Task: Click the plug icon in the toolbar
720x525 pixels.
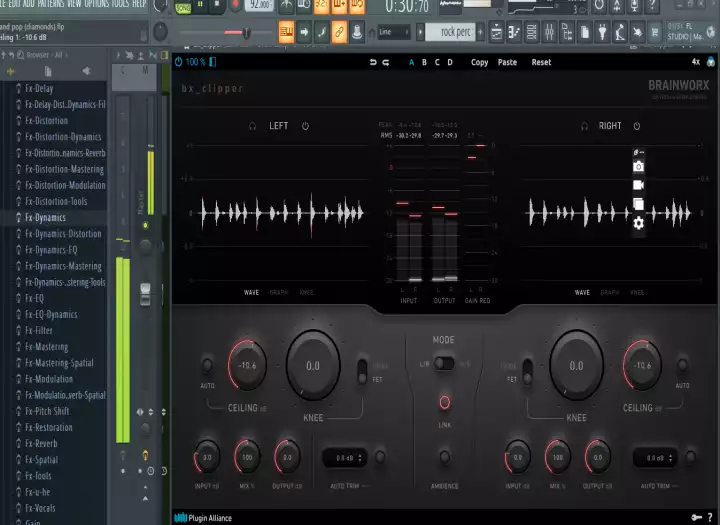Action: (602, 32)
